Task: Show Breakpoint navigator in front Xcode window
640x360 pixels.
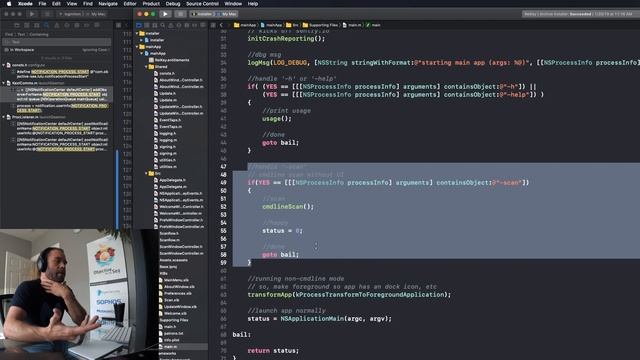Action: pos(195,25)
